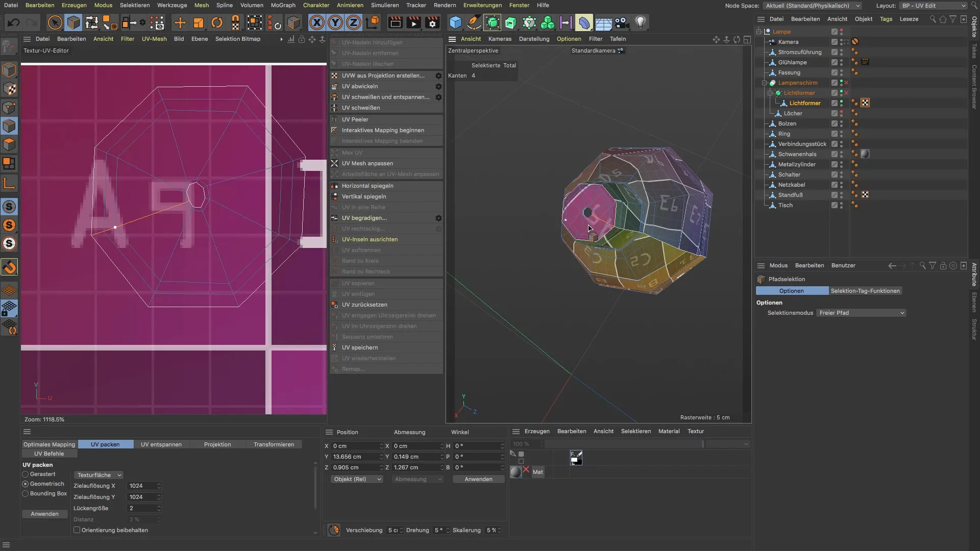This screenshot has height=551, width=980.
Task: Enable Orientierung beibehalten checkbox
Action: pos(77,530)
